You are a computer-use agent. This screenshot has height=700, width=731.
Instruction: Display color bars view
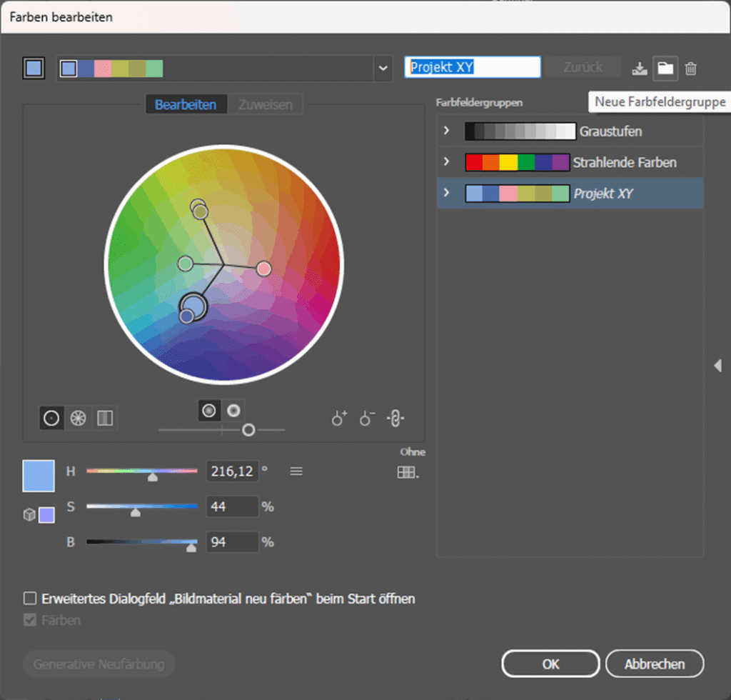pyautogui.click(x=105, y=419)
